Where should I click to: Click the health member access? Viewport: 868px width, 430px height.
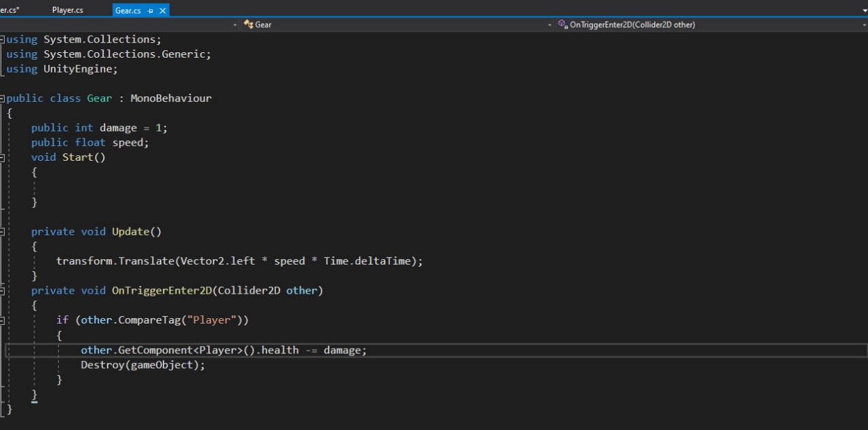click(x=279, y=350)
